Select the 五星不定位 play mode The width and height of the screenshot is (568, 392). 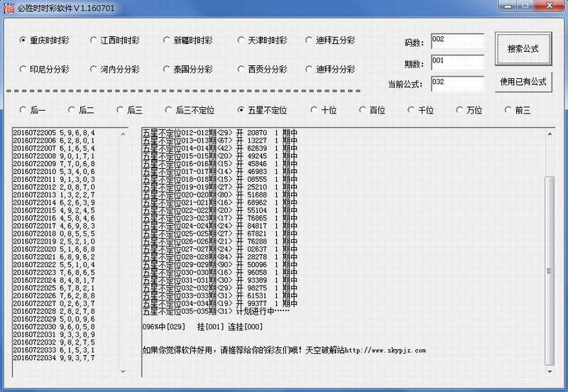click(x=241, y=110)
